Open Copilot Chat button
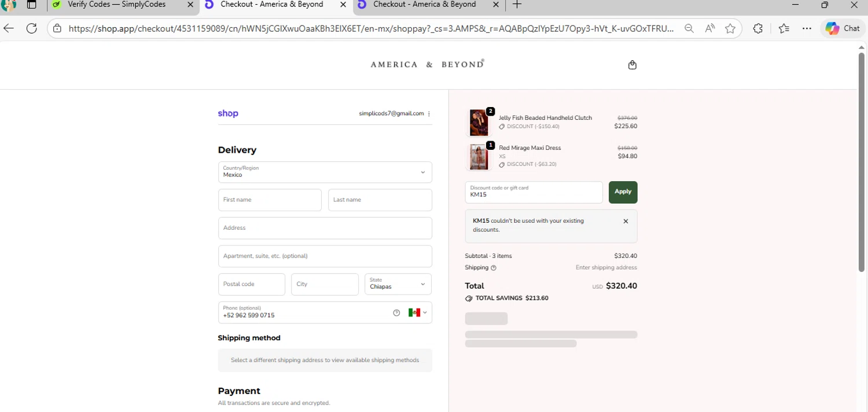Screen dimensions: 868x412 tap(843, 28)
